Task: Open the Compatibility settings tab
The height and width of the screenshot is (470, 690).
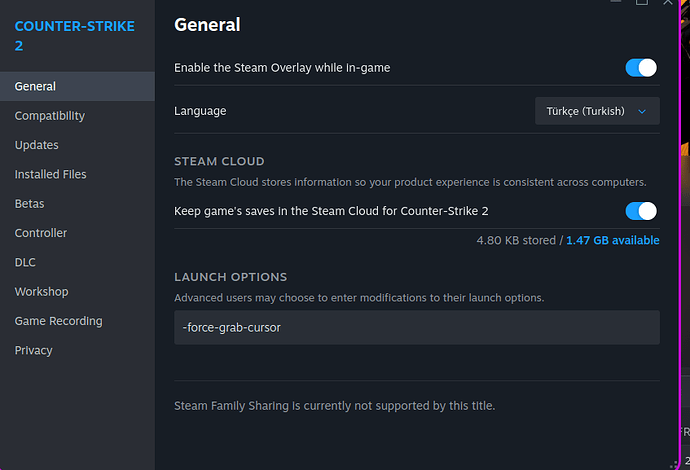Action: (77, 116)
